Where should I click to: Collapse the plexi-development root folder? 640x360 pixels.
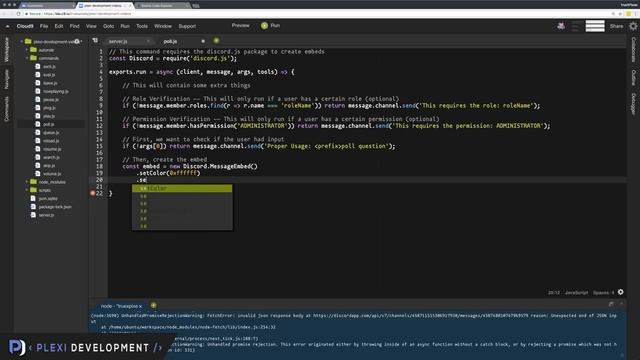[22, 41]
